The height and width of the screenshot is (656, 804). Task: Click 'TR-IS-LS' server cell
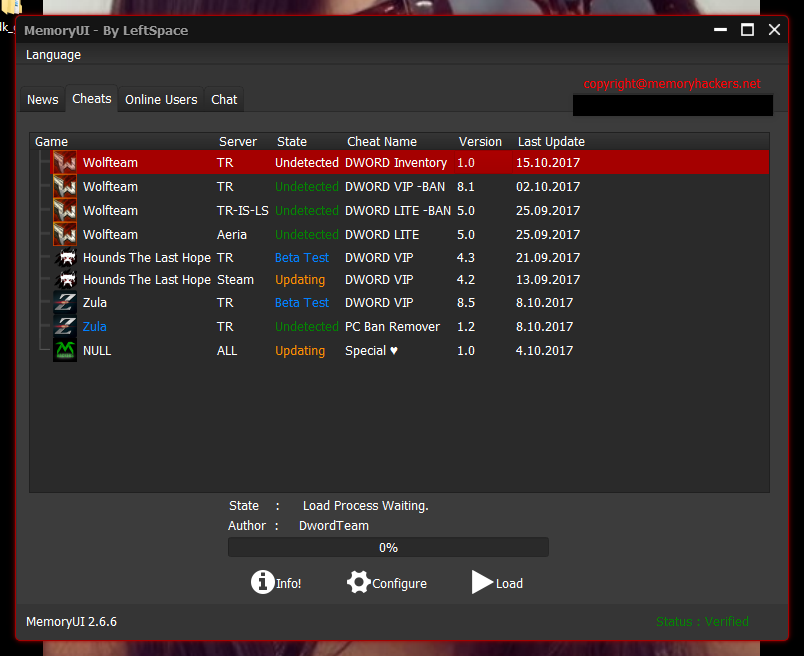(243, 210)
